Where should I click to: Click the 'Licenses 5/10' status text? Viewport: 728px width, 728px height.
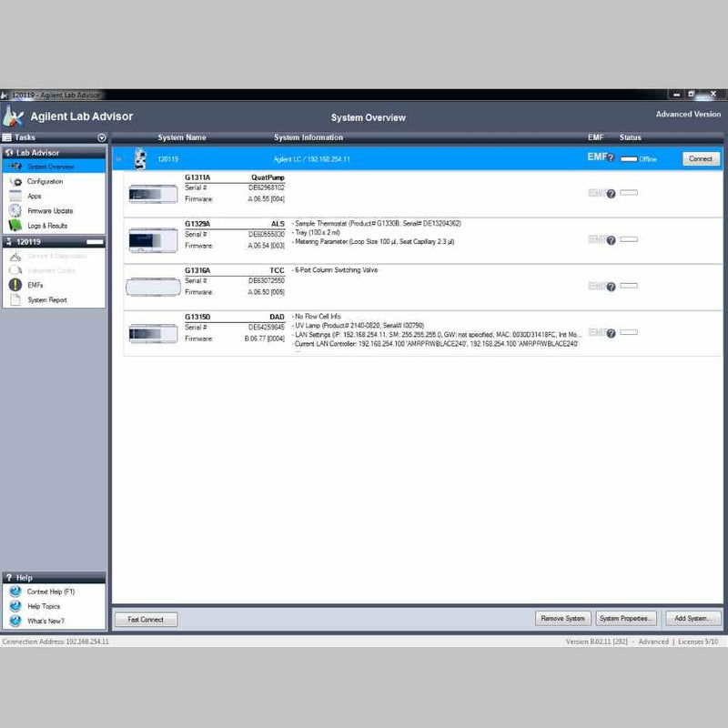pos(698,642)
